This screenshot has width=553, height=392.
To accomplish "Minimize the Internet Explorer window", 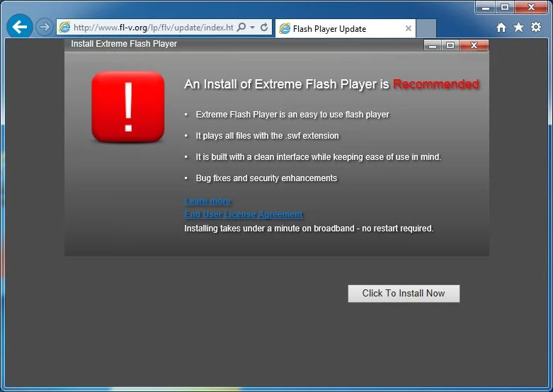I will coord(486,7).
